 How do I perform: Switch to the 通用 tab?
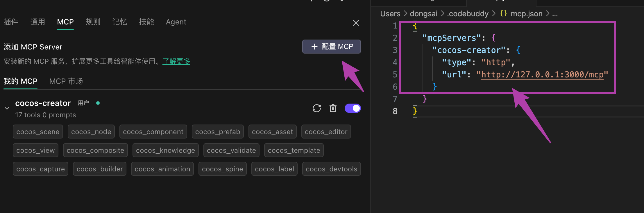38,22
